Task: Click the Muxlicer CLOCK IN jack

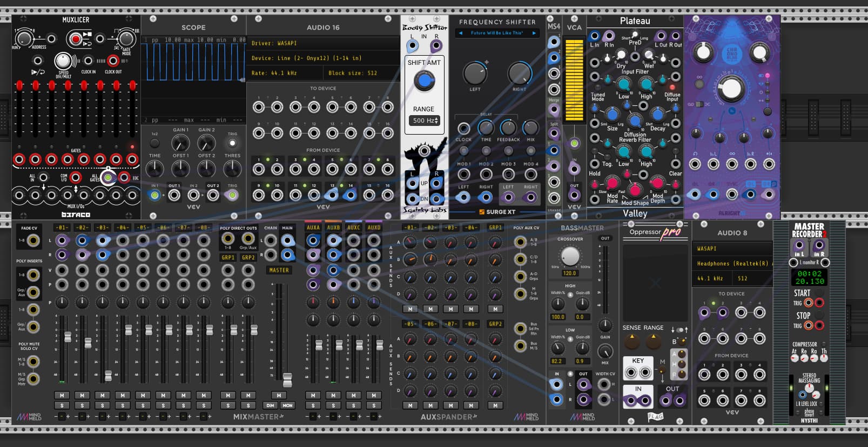Action: point(88,61)
